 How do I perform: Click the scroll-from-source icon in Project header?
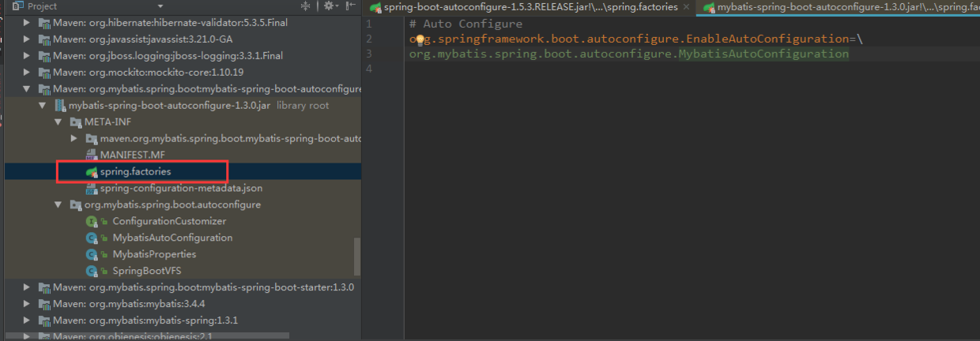pos(306,6)
